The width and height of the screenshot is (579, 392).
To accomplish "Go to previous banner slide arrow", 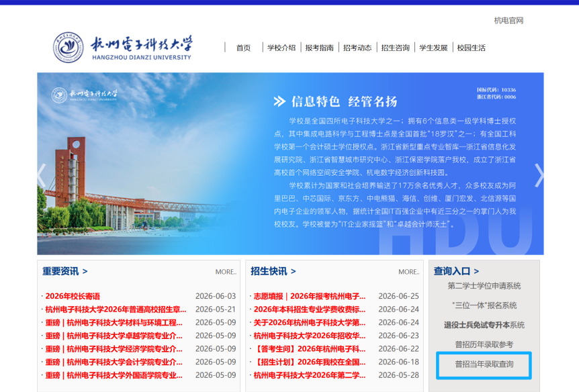I will pos(42,175).
